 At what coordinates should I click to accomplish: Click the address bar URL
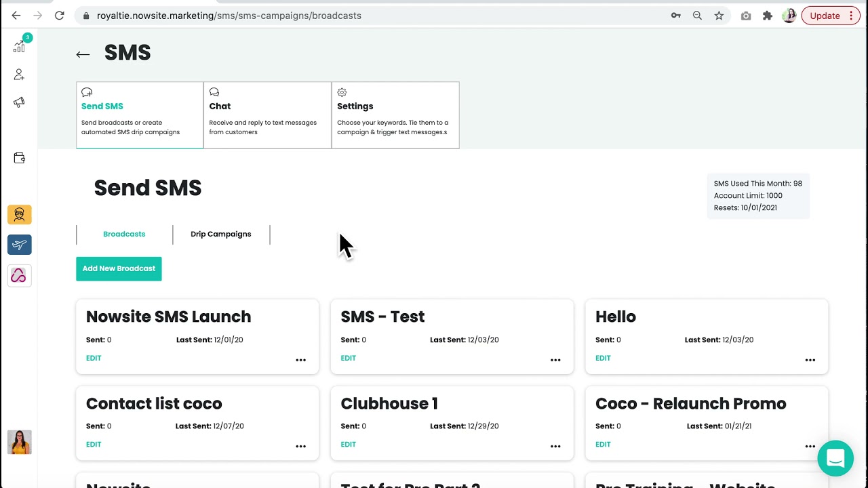coord(229,16)
